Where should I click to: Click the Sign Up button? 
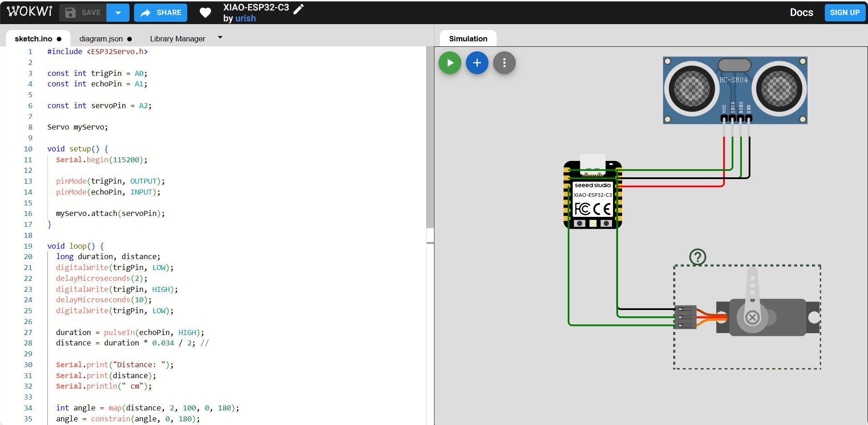844,13
